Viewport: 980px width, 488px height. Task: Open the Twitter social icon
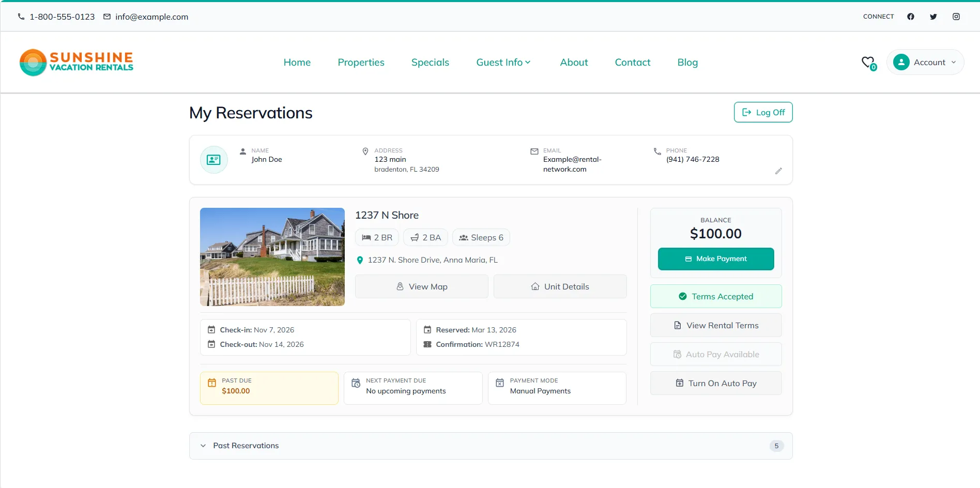pos(933,17)
